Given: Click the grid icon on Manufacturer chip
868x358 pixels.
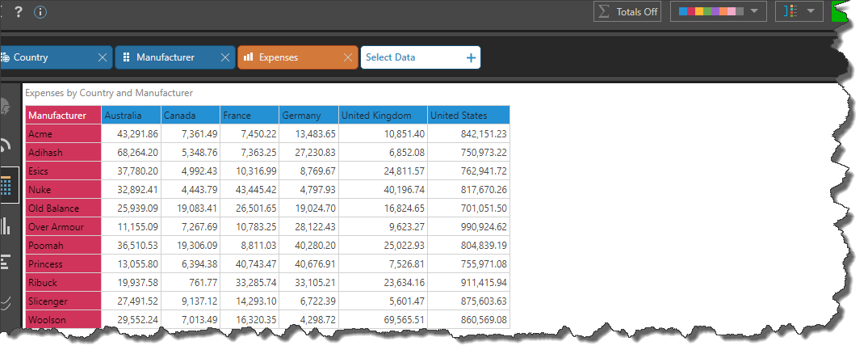Looking at the screenshot, I should [126, 57].
